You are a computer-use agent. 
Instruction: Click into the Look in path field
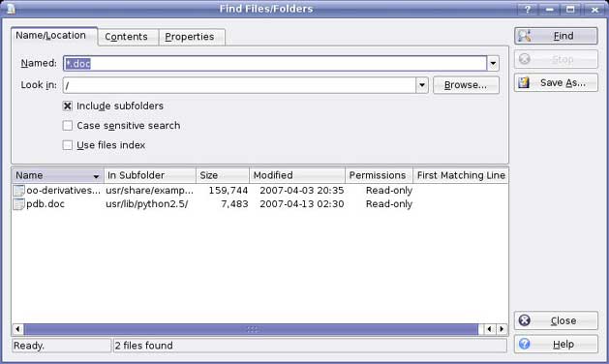pyautogui.click(x=240, y=85)
